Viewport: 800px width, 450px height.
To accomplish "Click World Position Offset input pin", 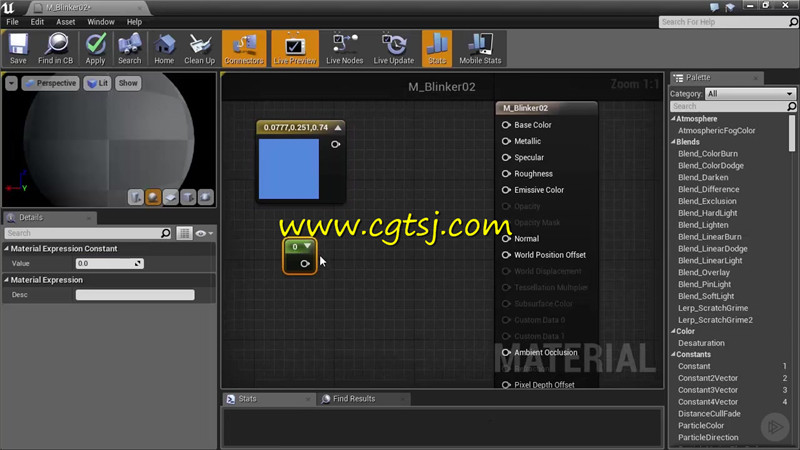I will click(506, 255).
